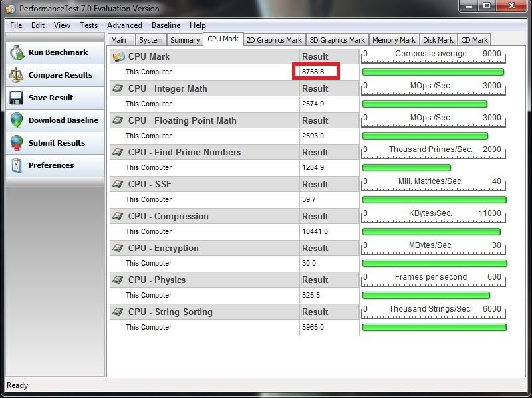Image resolution: width=532 pixels, height=398 pixels.
Task: Switch to the 3D Graphics Mark tab
Action: (x=337, y=40)
